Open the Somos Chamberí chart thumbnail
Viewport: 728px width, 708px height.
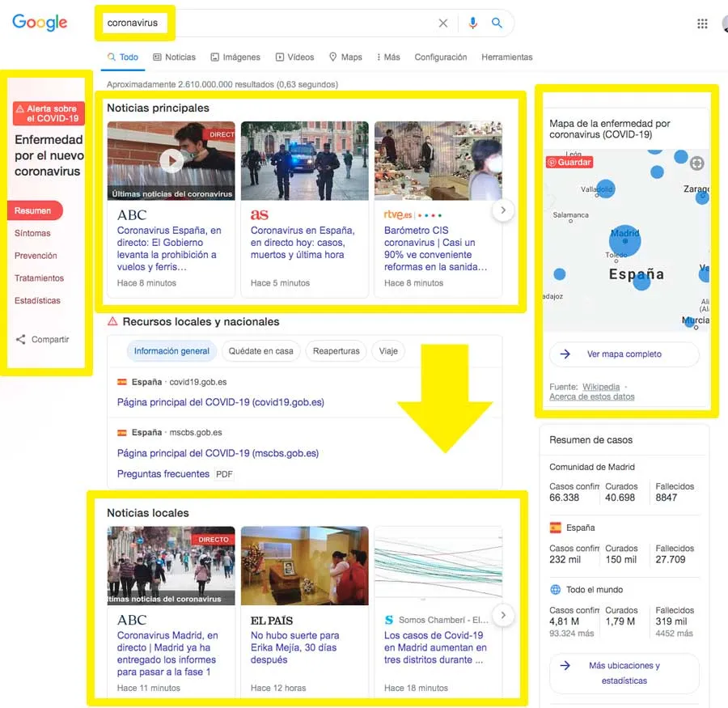coord(438,566)
